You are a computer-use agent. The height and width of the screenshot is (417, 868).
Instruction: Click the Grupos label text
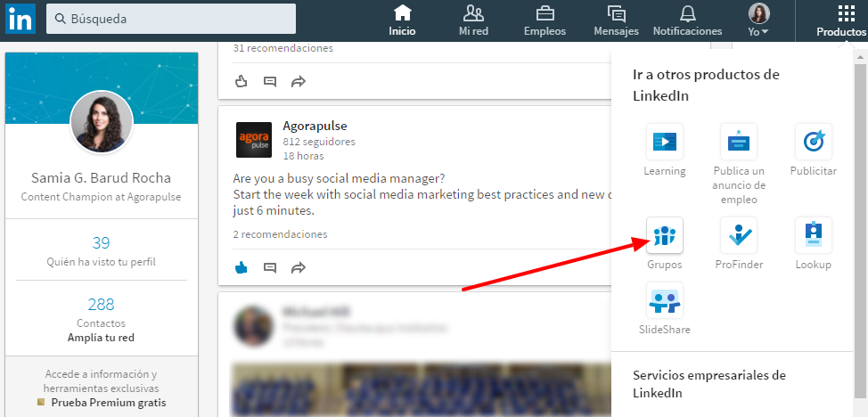pyautogui.click(x=664, y=265)
